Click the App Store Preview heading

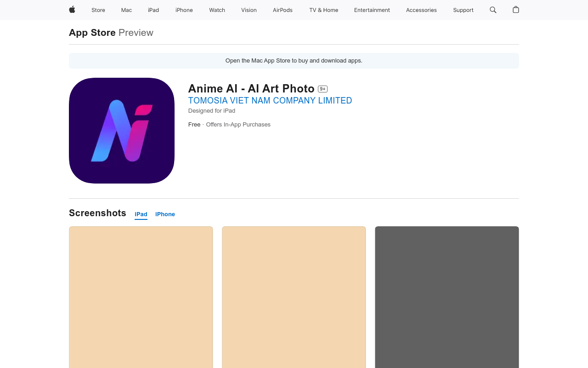111,33
